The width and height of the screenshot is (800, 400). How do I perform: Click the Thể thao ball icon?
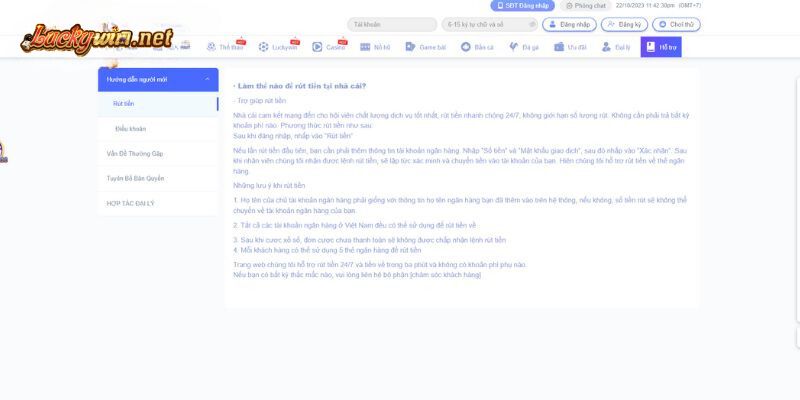click(211, 47)
